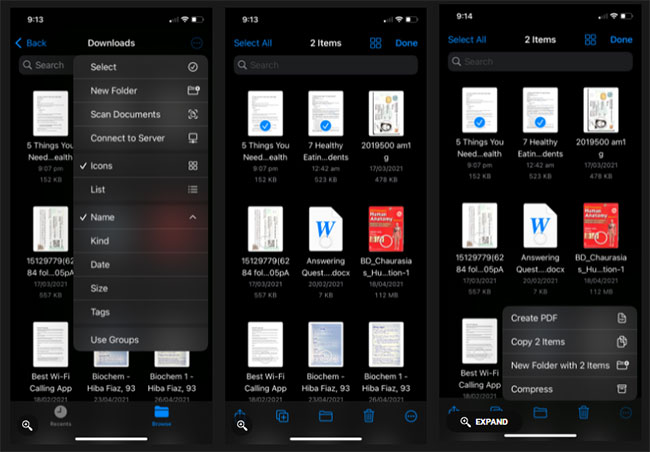Toggle sort direction chevron on Name row
The width and height of the screenshot is (650, 452).
click(193, 217)
